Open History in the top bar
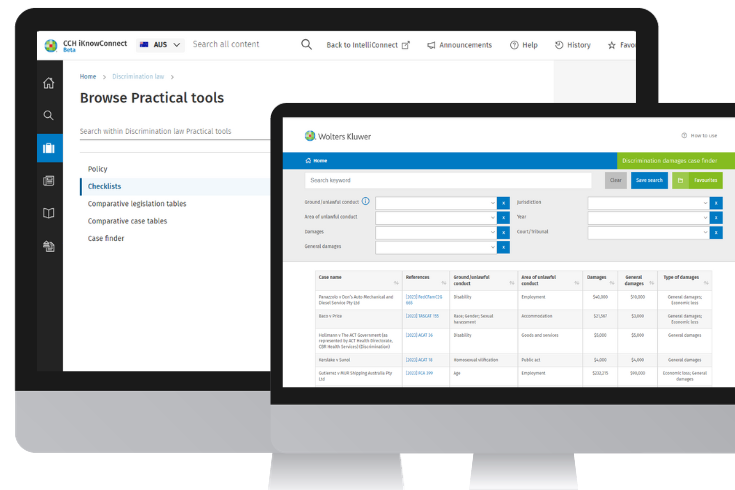This screenshot has height=490, width=735. (x=571, y=45)
